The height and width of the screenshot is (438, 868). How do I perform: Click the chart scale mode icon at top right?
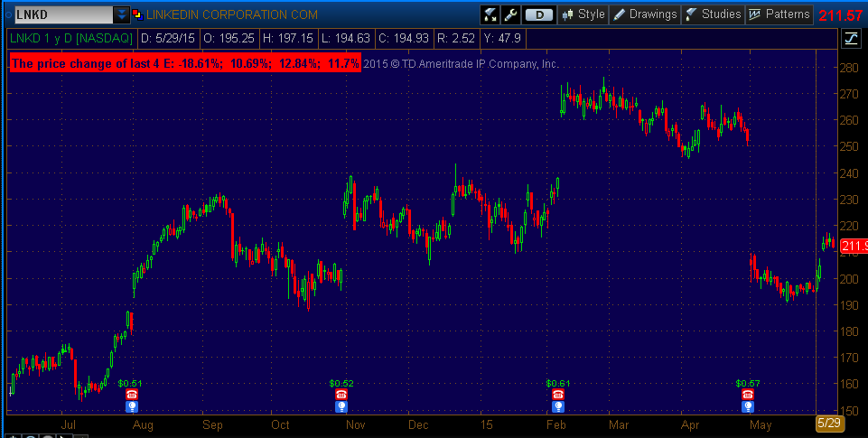(851, 38)
